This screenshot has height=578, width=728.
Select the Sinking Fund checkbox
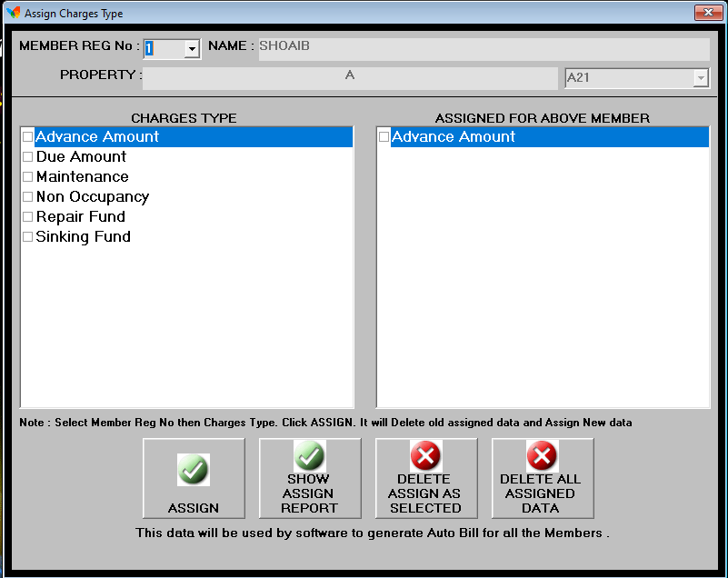28,236
